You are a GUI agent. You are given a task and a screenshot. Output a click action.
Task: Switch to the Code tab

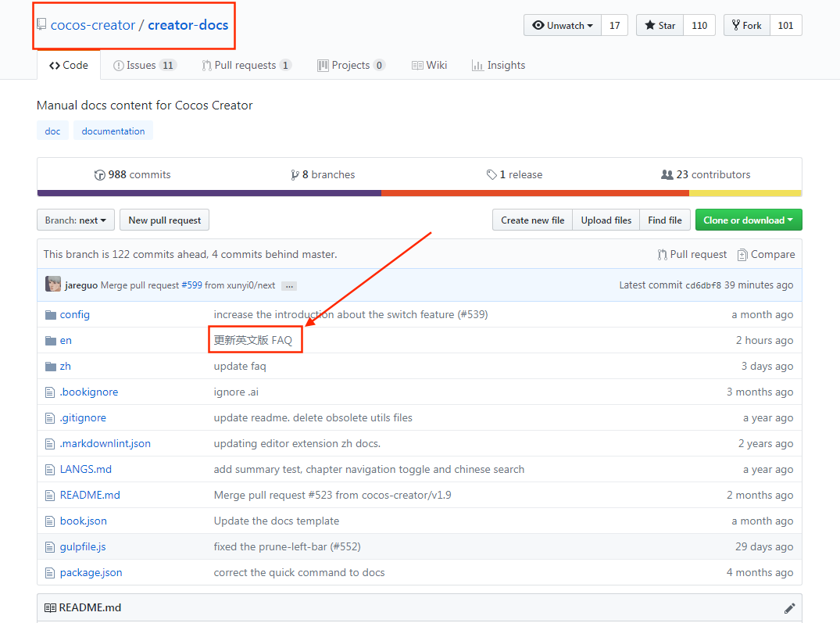69,66
